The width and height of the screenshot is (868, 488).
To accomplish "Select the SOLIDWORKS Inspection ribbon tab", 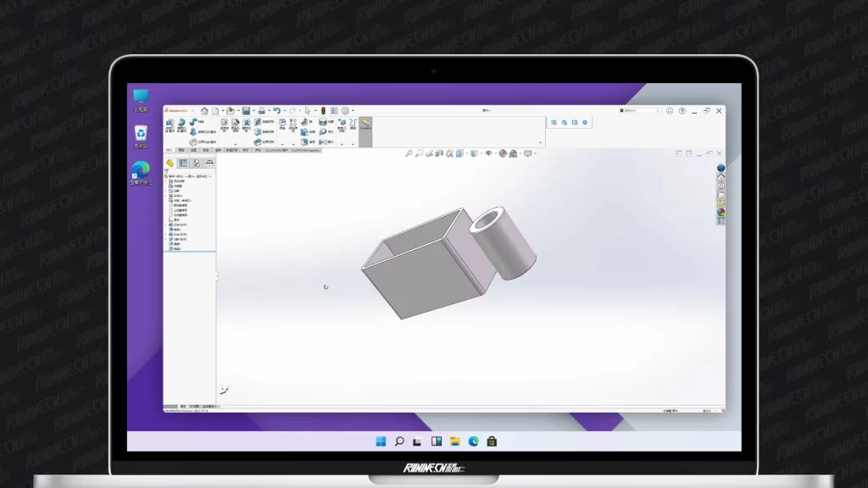I will (306, 150).
